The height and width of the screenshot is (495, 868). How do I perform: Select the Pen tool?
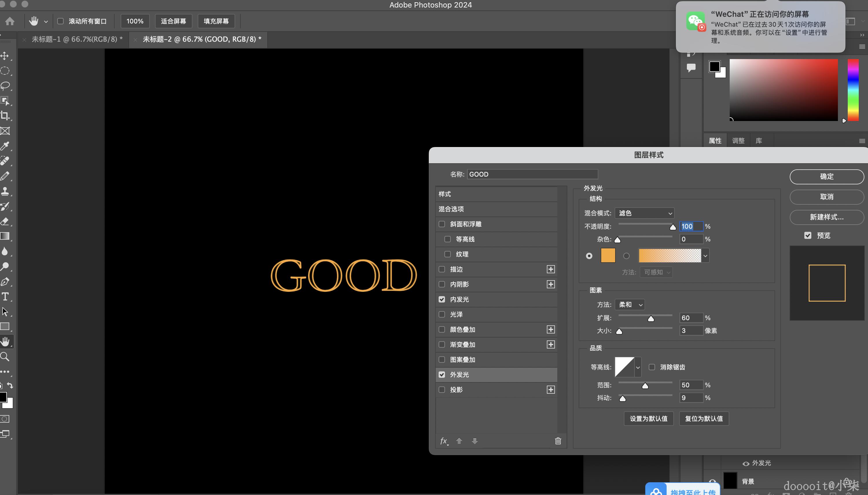(x=5, y=281)
